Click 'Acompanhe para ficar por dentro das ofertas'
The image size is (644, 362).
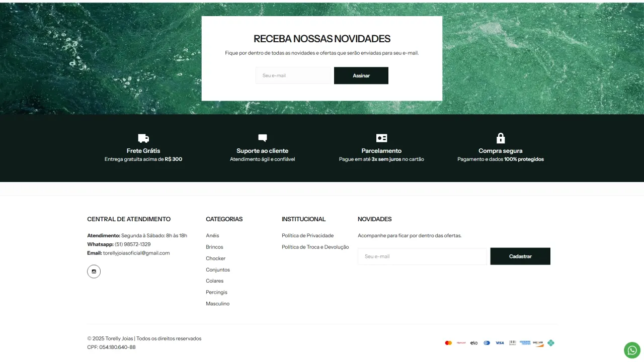coord(410,235)
